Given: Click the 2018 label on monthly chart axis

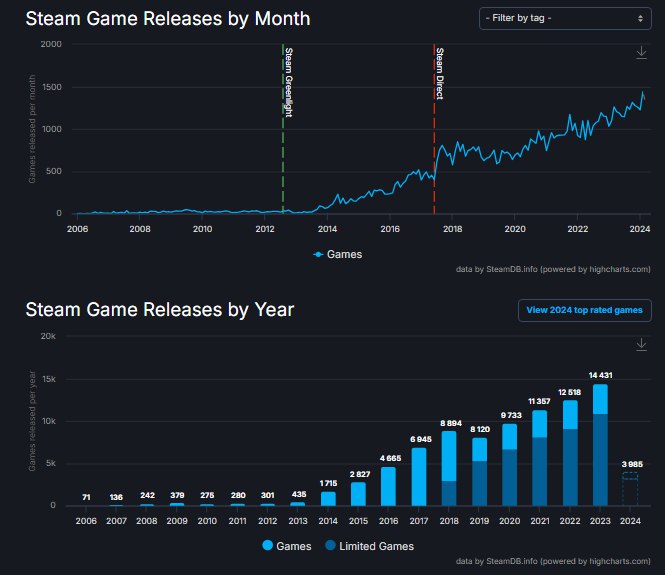Looking at the screenshot, I should click(x=453, y=229).
